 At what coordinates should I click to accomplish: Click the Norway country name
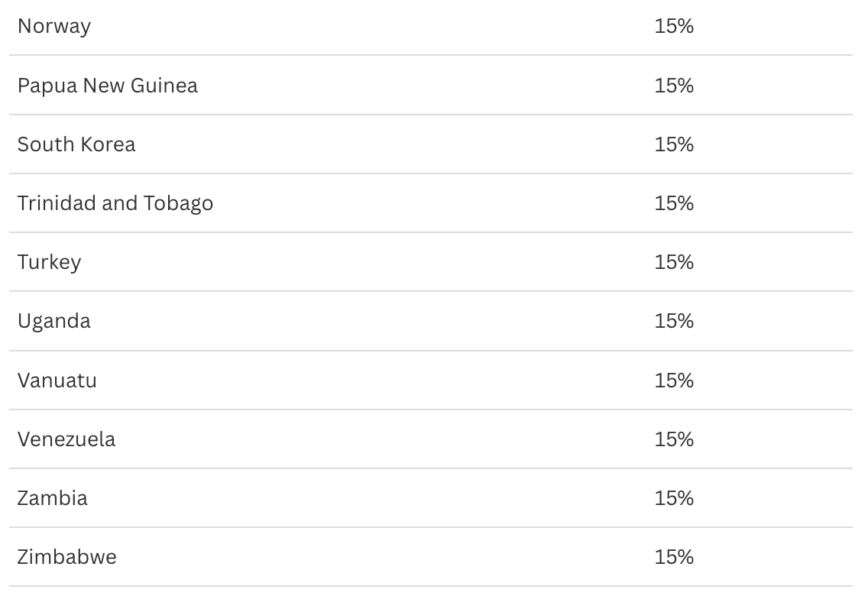click(x=54, y=26)
